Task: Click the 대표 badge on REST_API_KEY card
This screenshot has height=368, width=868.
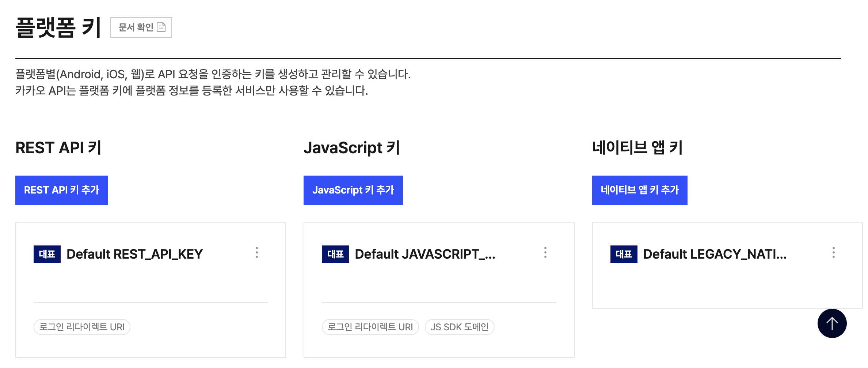Action: [x=47, y=254]
